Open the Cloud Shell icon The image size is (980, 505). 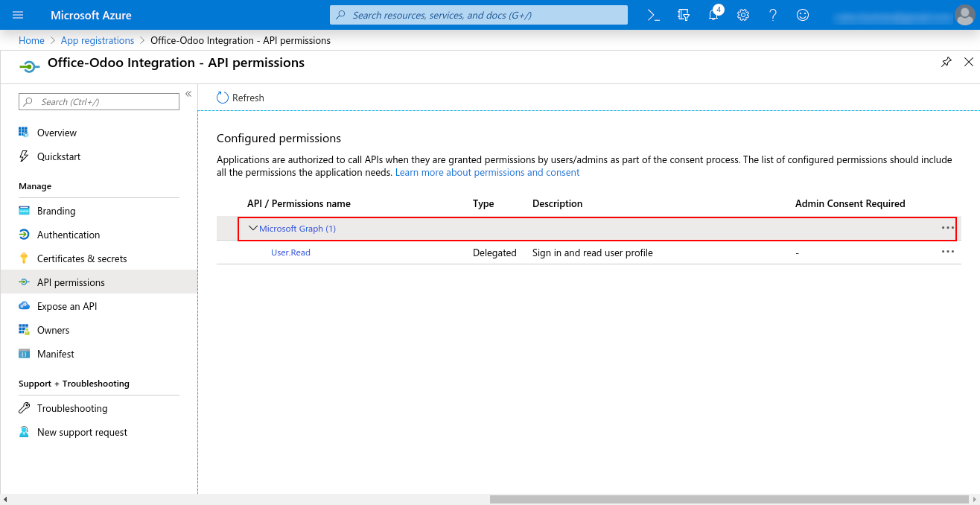coord(653,15)
